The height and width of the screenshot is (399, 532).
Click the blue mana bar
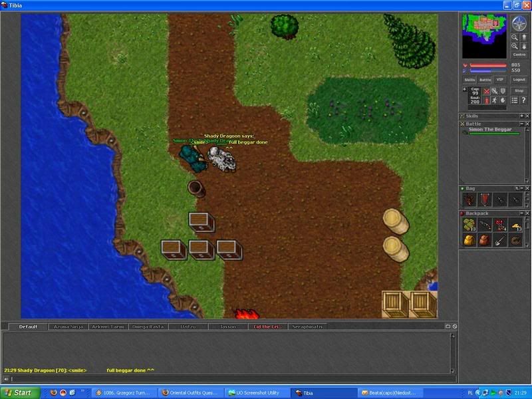coord(488,70)
